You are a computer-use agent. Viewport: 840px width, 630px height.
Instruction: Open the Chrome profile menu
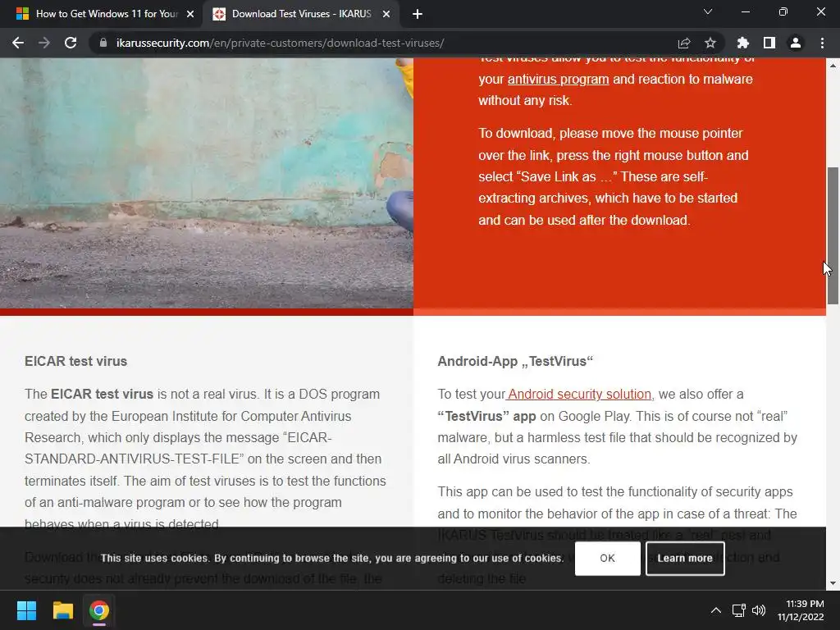point(796,43)
